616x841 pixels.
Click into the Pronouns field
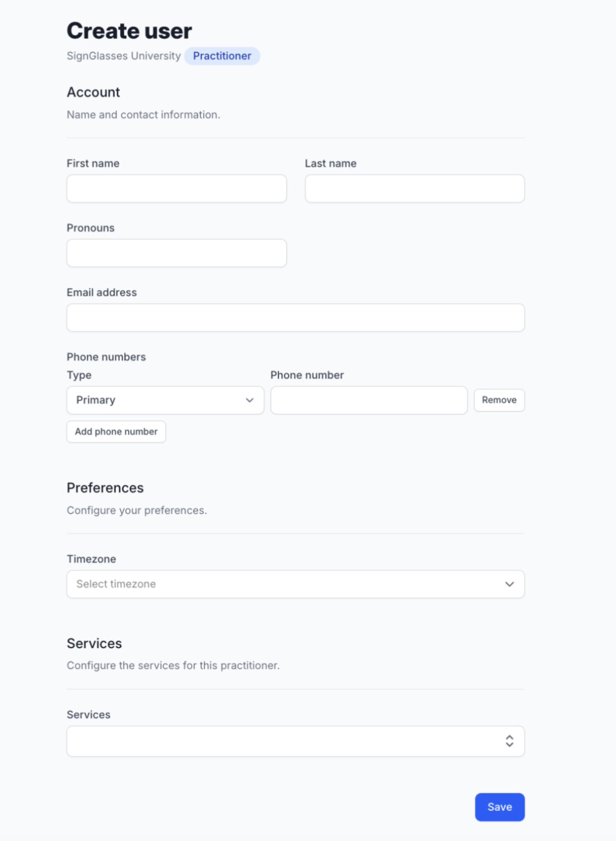[177, 253]
